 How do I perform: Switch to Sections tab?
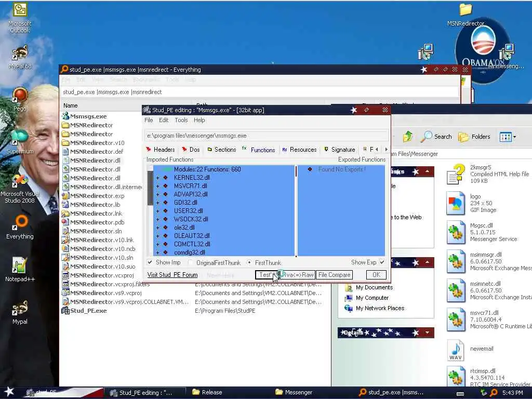[x=221, y=150]
